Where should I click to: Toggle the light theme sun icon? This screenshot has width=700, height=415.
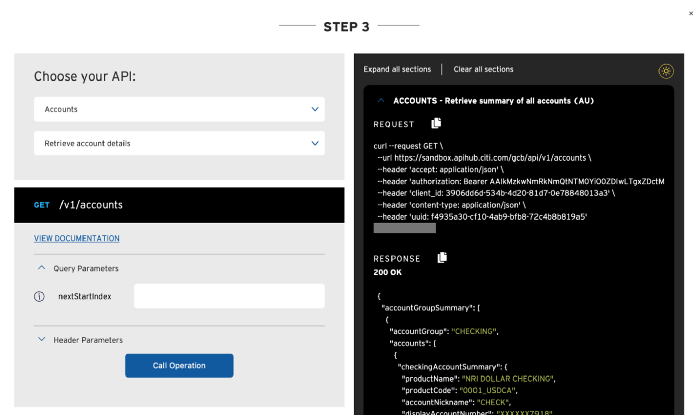[x=666, y=71]
